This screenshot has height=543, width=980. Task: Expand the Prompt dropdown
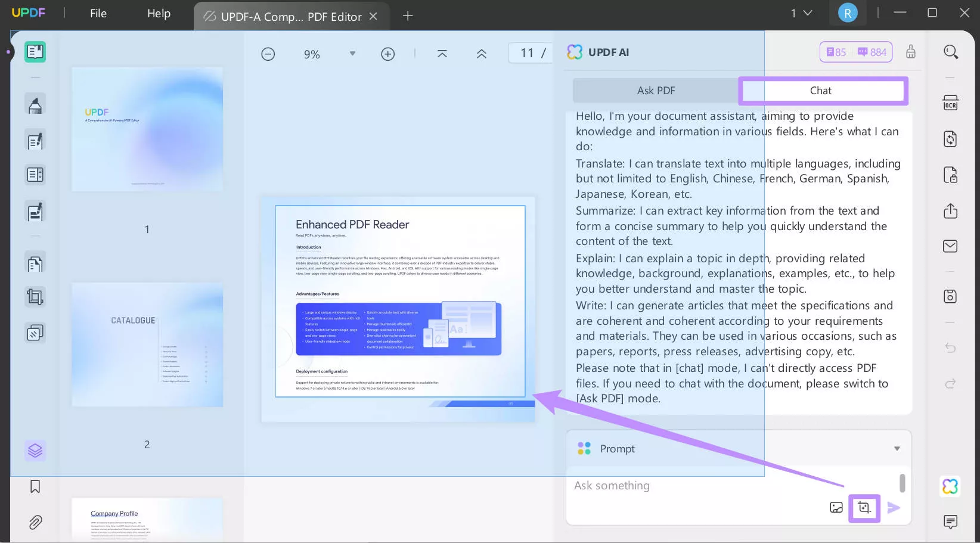tap(897, 449)
